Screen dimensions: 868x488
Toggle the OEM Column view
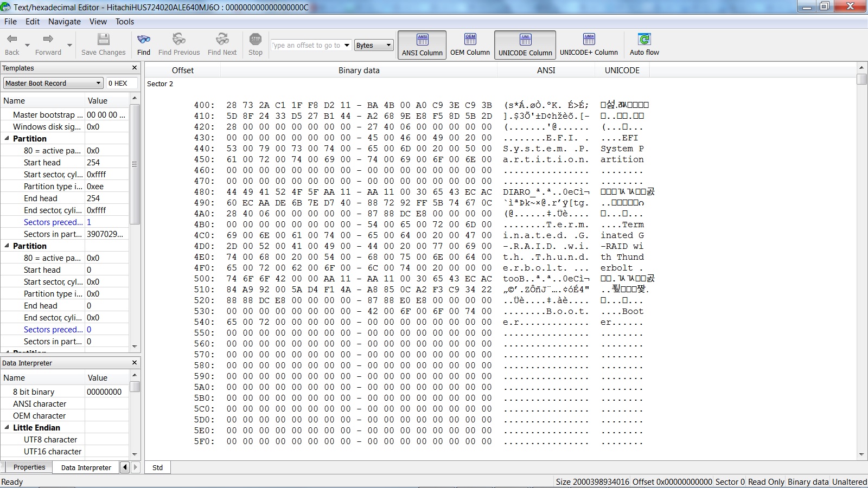tap(470, 44)
